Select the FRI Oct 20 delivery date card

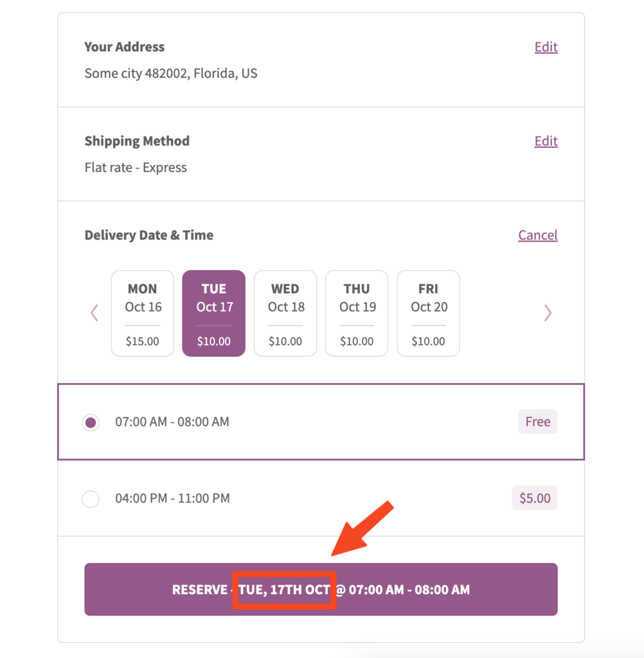[428, 313]
